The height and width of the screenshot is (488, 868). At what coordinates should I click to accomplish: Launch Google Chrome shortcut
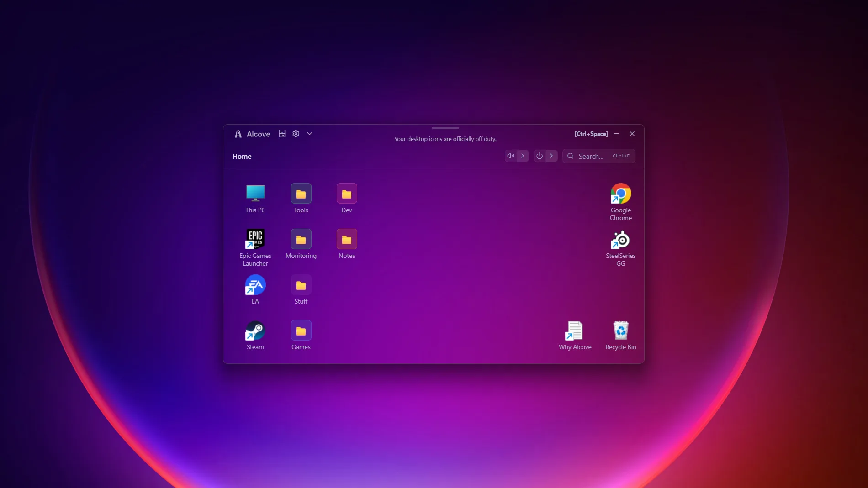click(x=621, y=202)
